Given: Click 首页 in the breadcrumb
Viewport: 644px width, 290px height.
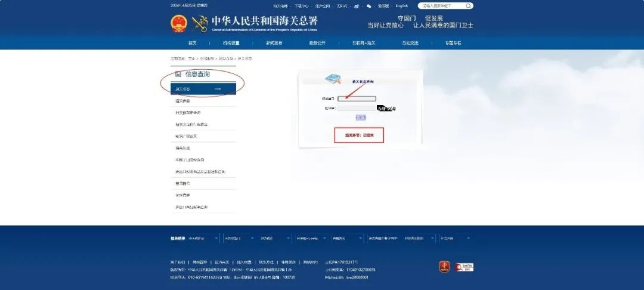Looking at the screenshot, I should [192, 58].
